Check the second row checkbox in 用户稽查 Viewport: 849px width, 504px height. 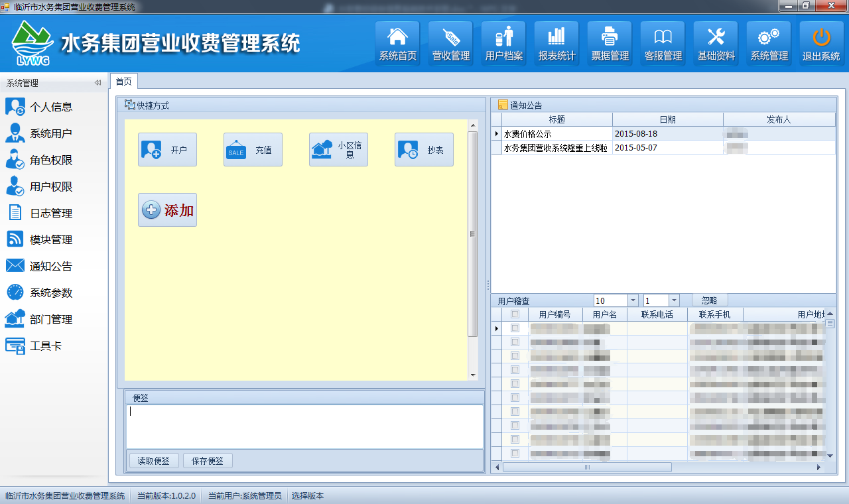click(x=515, y=342)
